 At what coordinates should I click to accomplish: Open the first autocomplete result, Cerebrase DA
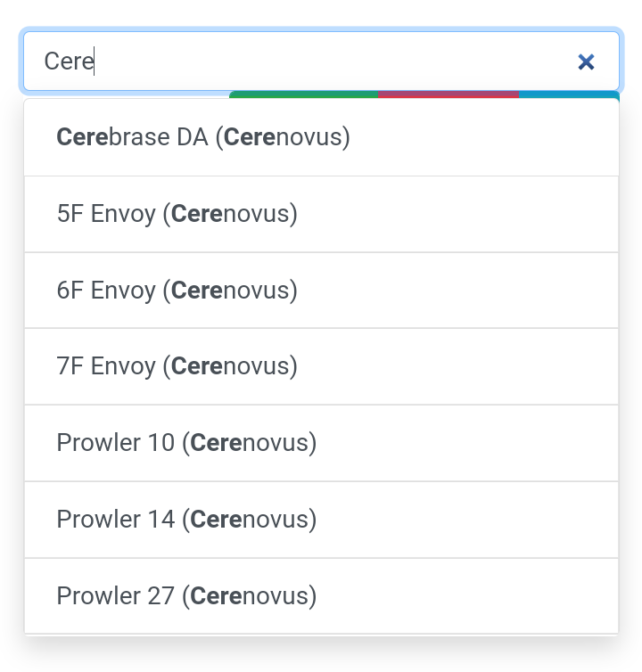321,137
